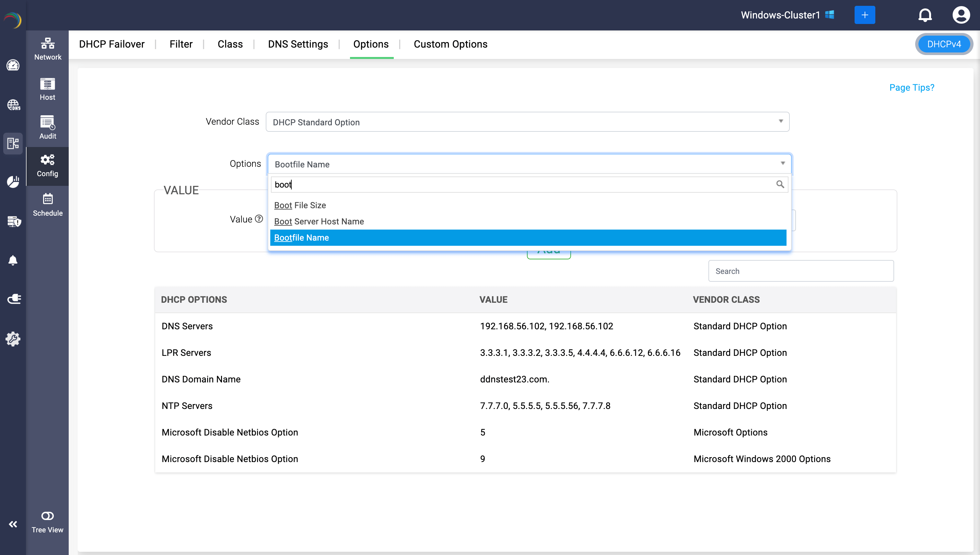Open the Page Tips link
Viewport: 980px width, 555px height.
[x=911, y=87]
